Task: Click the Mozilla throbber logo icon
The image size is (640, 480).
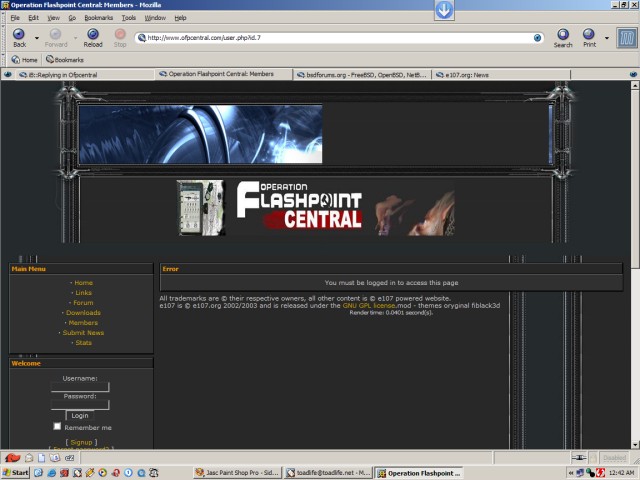Action: (x=626, y=38)
